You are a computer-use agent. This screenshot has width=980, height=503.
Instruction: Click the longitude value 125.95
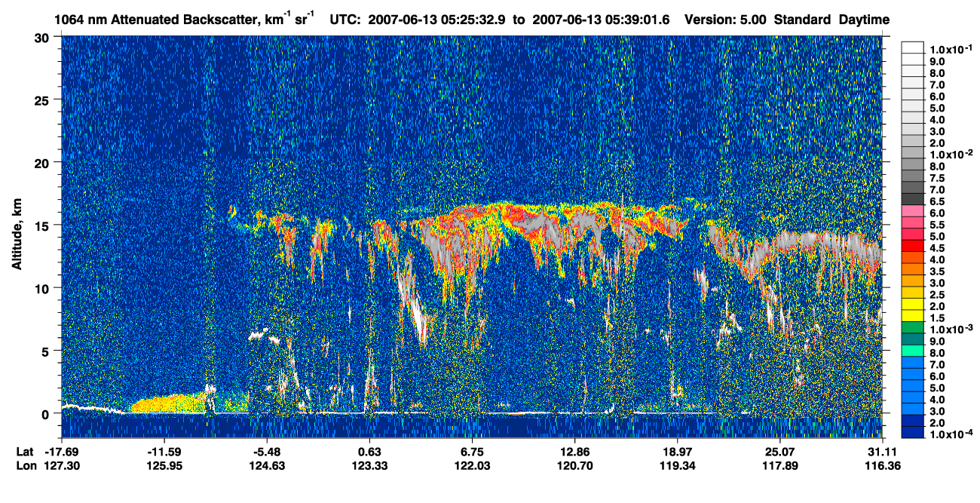tap(164, 466)
